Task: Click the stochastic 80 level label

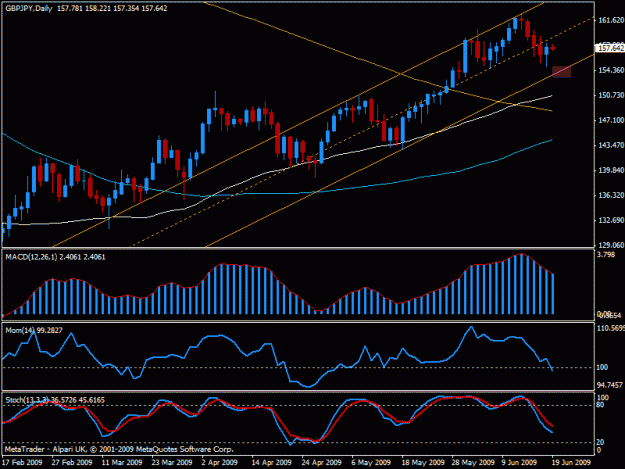Action: (600, 405)
